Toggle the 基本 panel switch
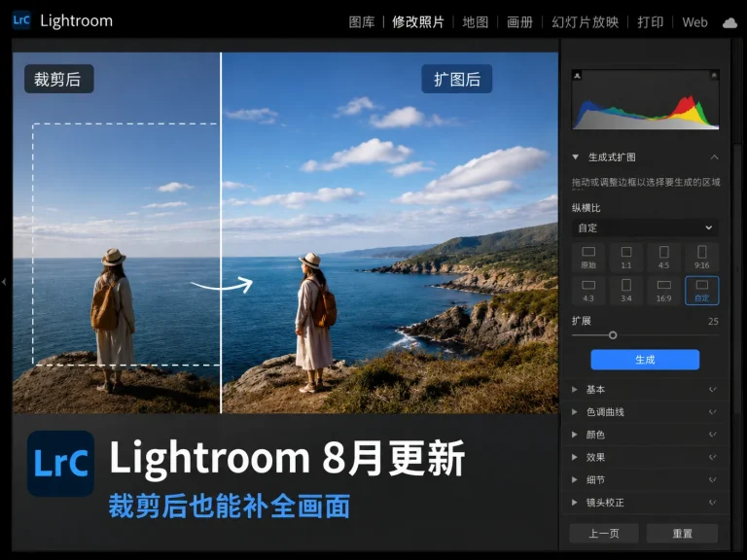The image size is (747, 560). click(713, 390)
